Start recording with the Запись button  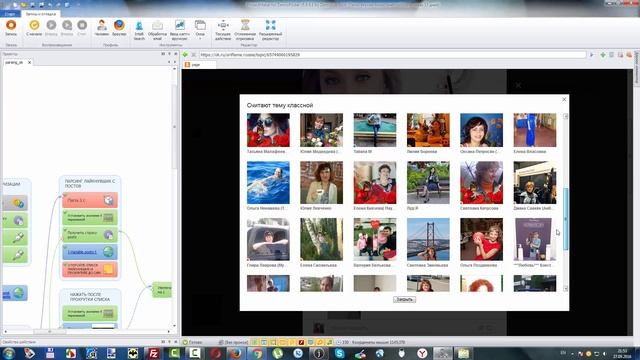[11, 28]
